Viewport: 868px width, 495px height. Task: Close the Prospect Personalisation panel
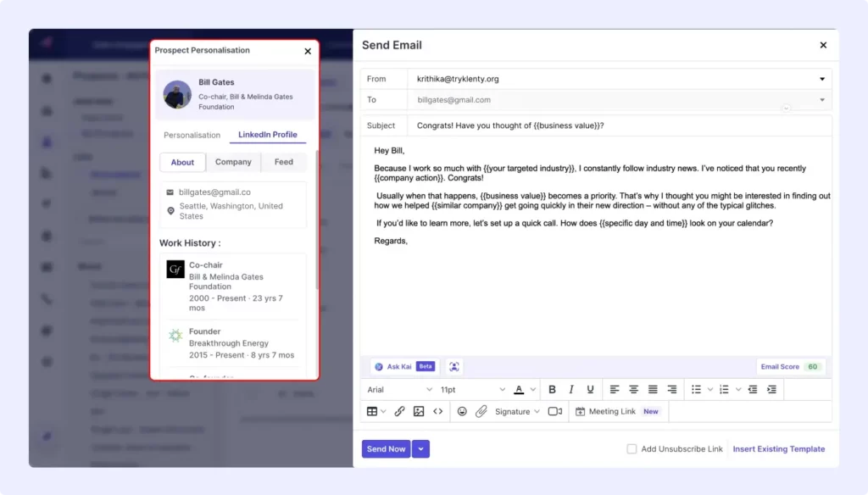click(x=308, y=51)
